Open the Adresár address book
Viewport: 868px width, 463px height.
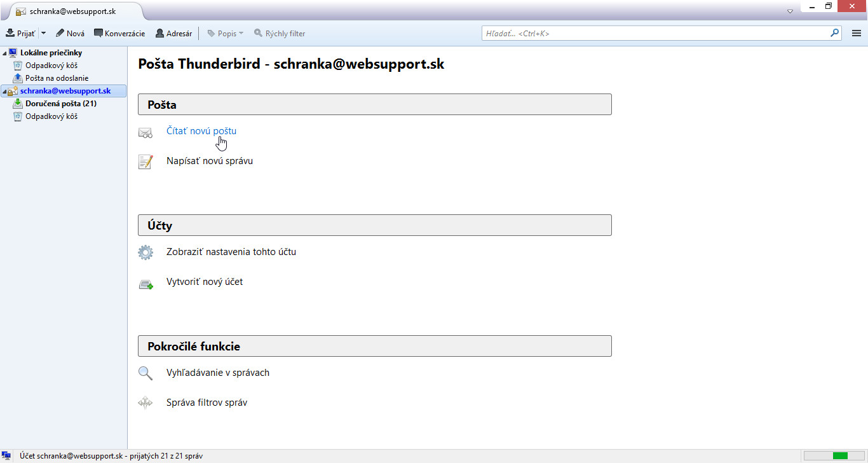point(173,33)
